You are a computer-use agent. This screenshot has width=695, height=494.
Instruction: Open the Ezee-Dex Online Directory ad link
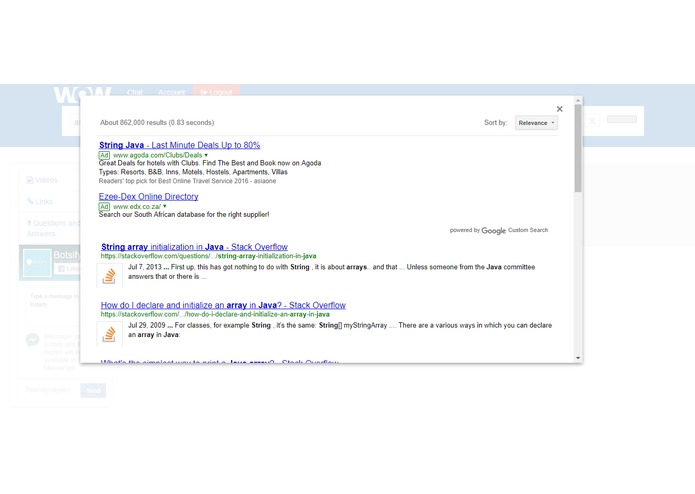pyautogui.click(x=148, y=196)
